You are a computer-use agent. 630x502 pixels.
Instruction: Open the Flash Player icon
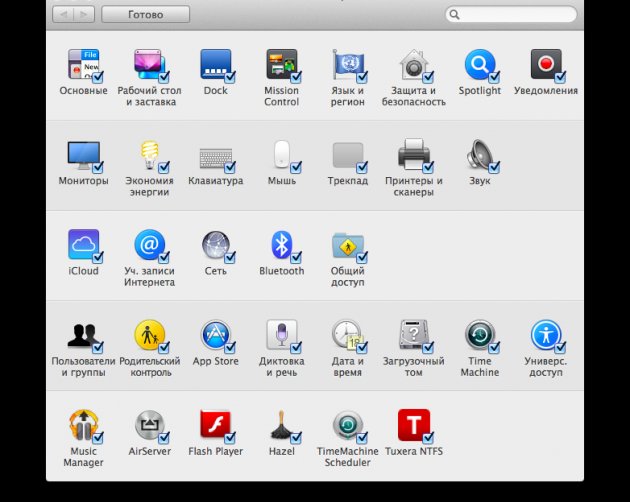[216, 425]
